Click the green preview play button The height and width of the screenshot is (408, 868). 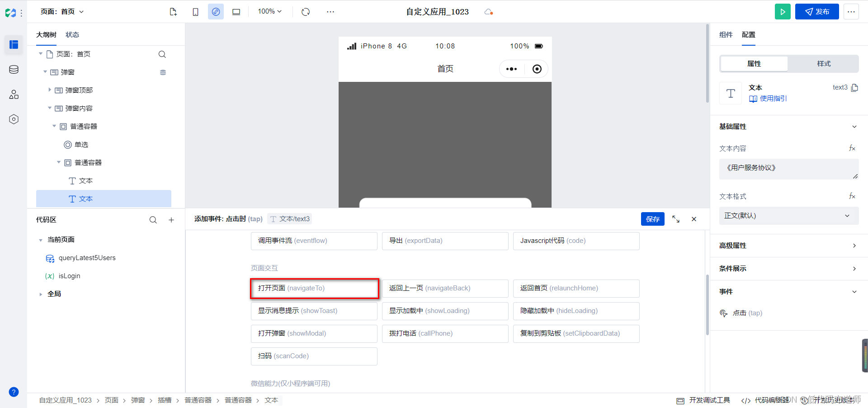[783, 12]
